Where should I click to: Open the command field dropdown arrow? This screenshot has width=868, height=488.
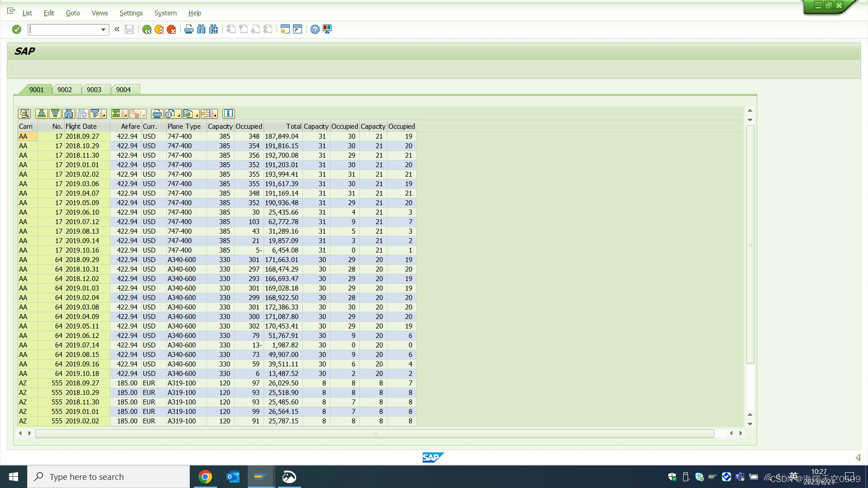pyautogui.click(x=103, y=29)
